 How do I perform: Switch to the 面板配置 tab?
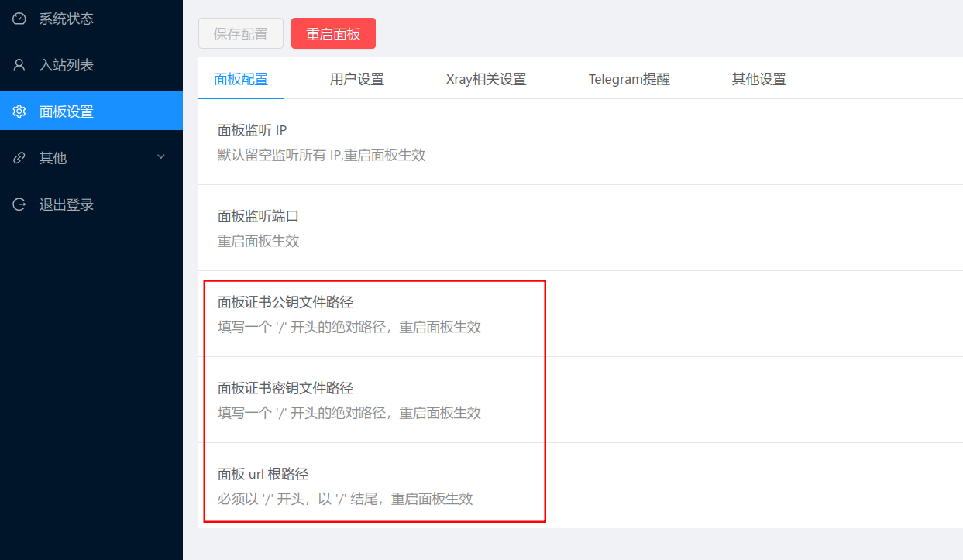pyautogui.click(x=241, y=79)
